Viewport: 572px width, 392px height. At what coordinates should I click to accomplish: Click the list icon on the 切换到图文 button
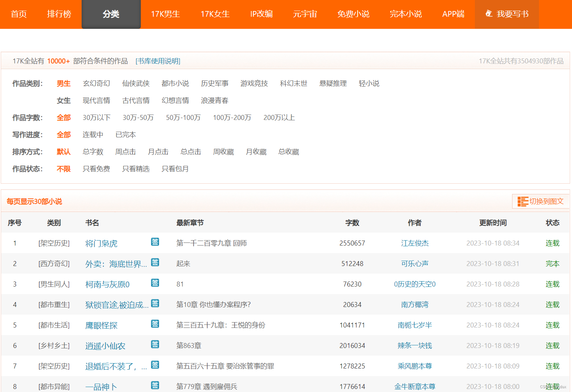[523, 202]
